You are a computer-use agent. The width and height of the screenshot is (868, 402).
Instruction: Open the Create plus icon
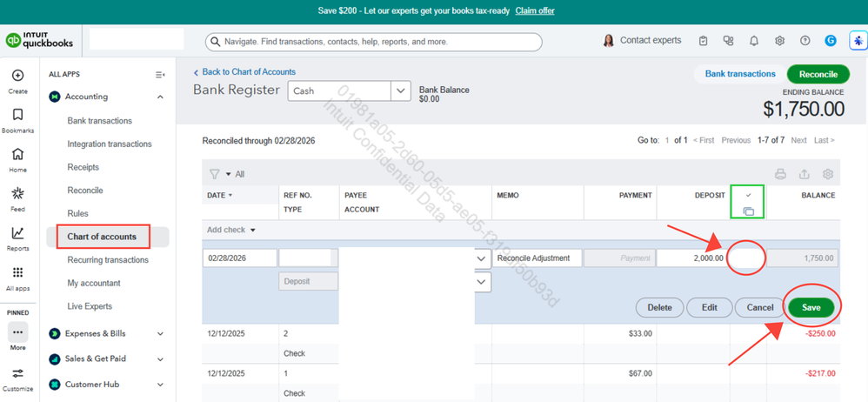pos(17,76)
